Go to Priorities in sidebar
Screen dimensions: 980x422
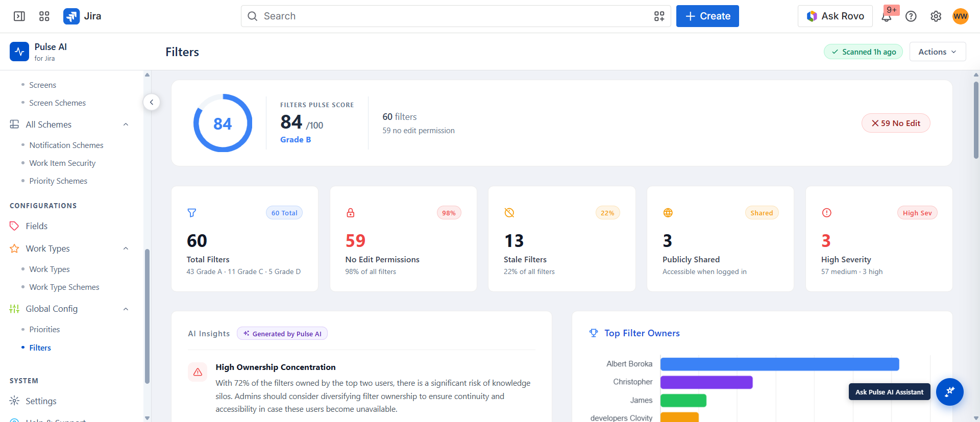click(x=44, y=330)
